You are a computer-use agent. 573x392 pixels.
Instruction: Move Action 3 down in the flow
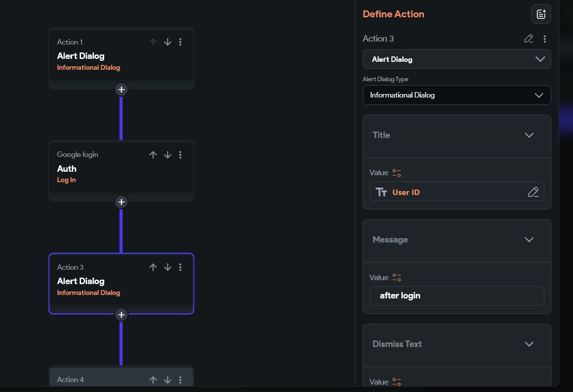click(168, 267)
